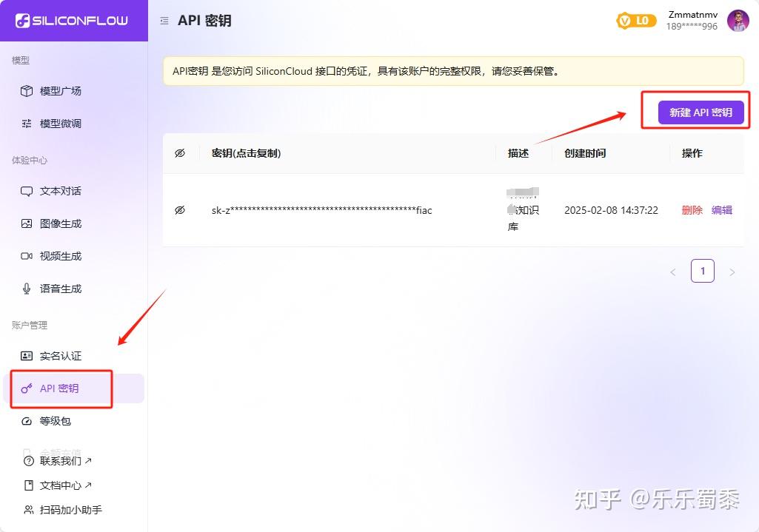Select API 密钥 in the sidebar

coord(73,388)
